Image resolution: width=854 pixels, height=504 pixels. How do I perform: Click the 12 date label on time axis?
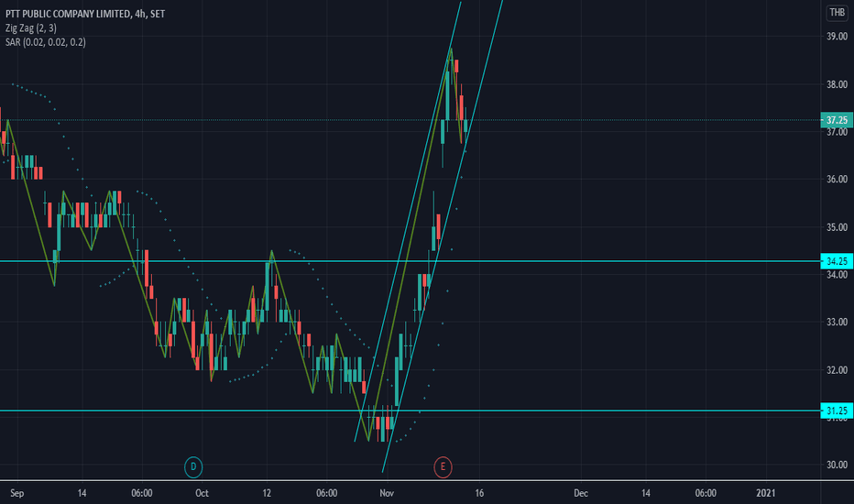267,493
